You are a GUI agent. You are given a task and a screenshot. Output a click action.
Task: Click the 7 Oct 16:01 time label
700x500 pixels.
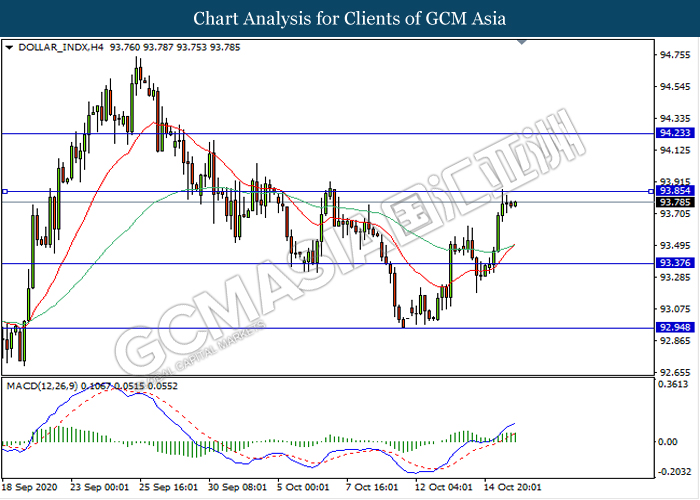[371, 487]
